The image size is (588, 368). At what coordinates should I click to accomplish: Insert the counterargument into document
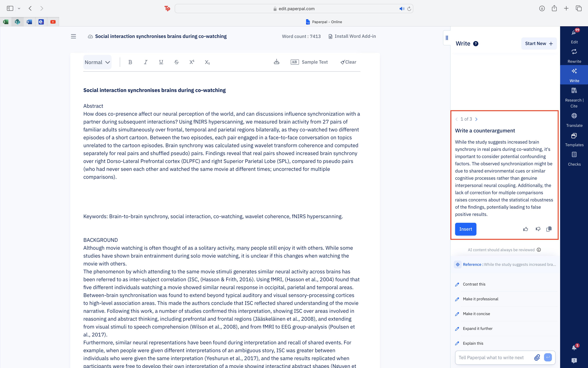466,229
